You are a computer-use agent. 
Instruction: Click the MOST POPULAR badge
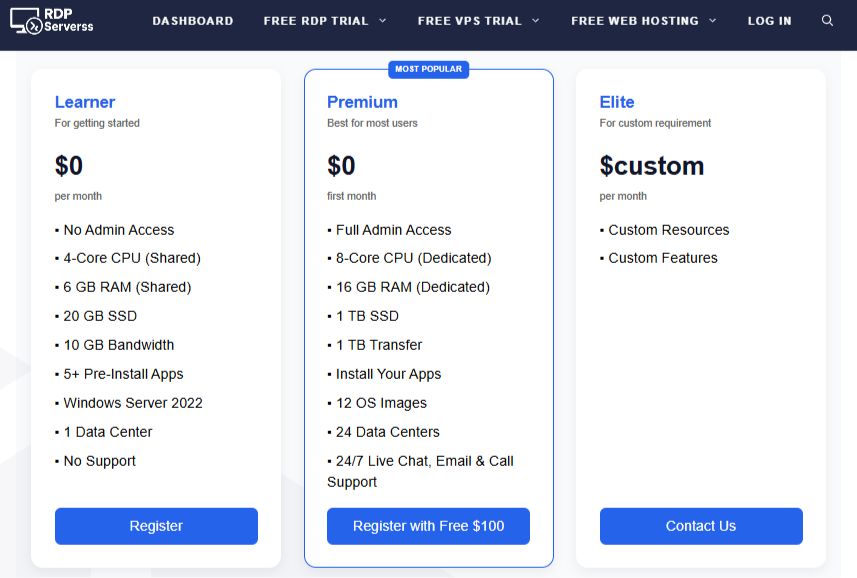click(x=428, y=69)
